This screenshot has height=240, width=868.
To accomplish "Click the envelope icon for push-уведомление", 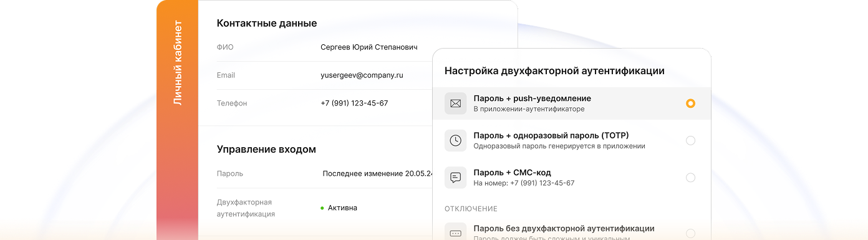I will click(x=455, y=103).
